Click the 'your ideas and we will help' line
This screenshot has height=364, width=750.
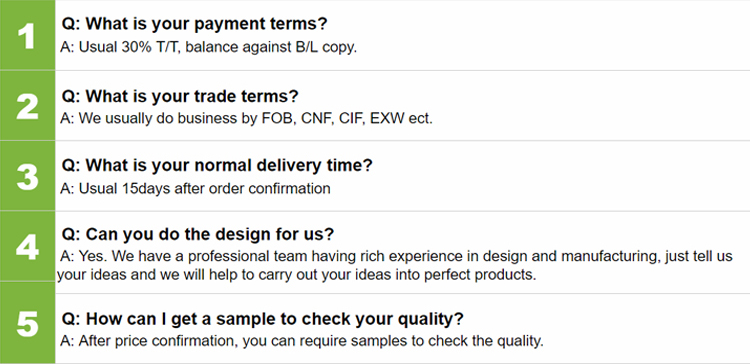tap(297, 275)
